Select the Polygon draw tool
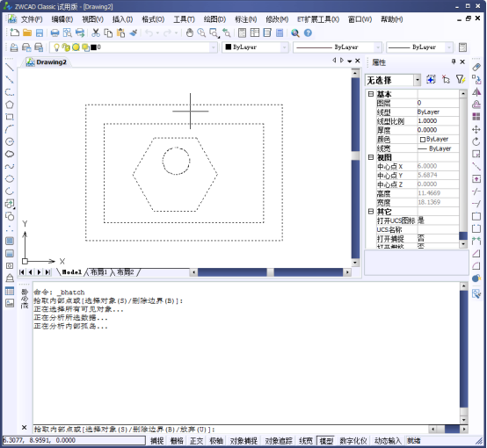The width and height of the screenshot is (487, 448). [x=10, y=105]
